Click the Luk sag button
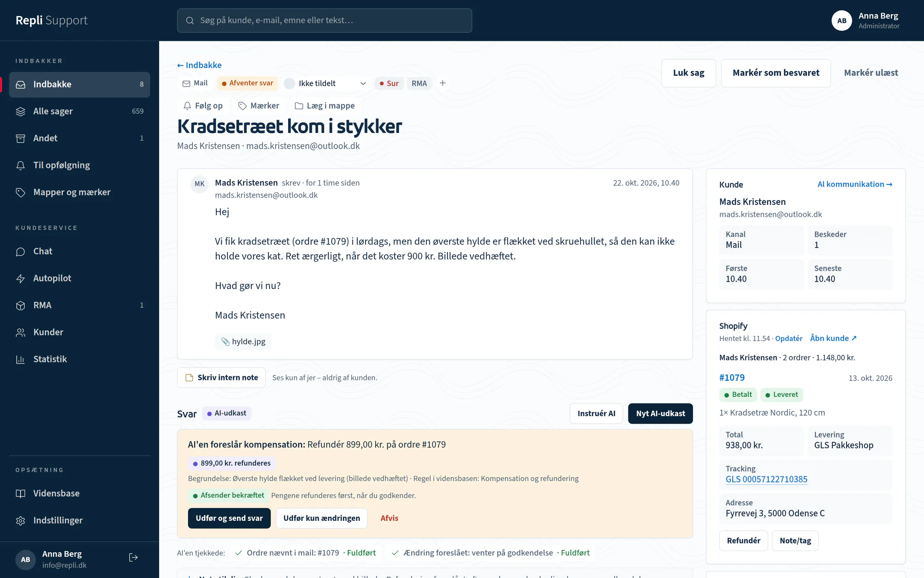The height and width of the screenshot is (578, 924). point(688,73)
